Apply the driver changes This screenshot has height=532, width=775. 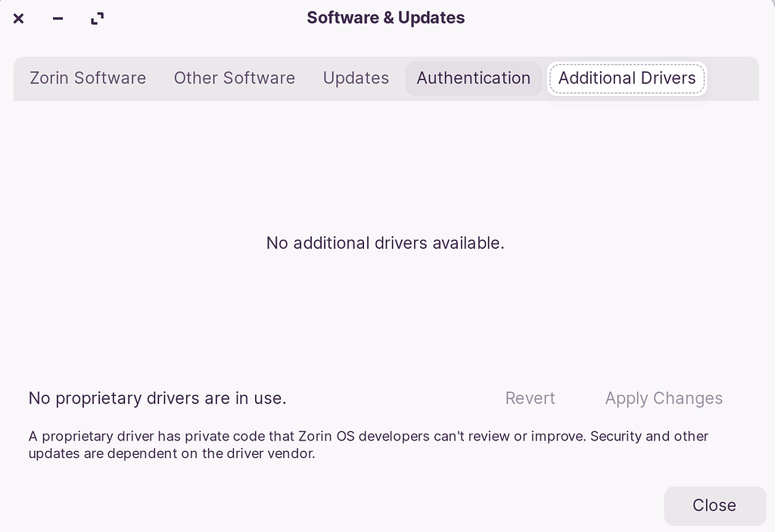(664, 398)
